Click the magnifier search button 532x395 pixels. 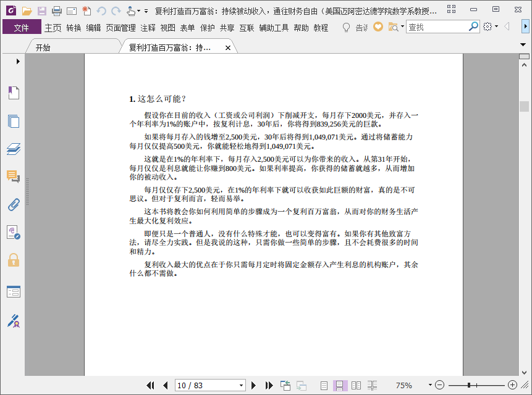coord(473,27)
